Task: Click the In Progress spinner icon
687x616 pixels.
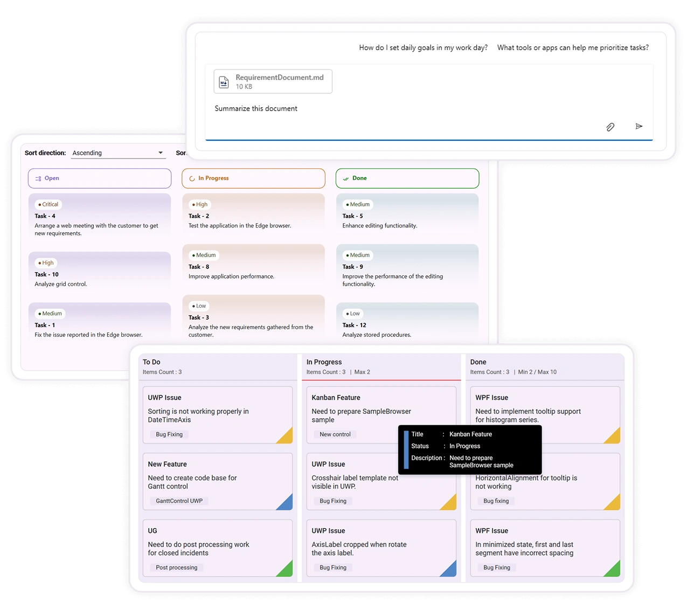Action: (192, 178)
